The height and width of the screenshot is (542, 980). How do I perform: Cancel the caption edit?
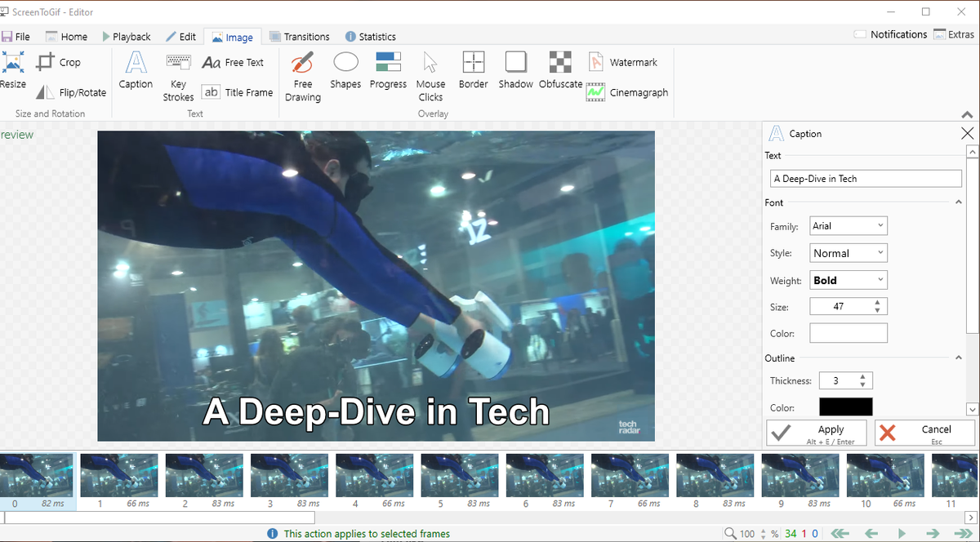pos(924,433)
